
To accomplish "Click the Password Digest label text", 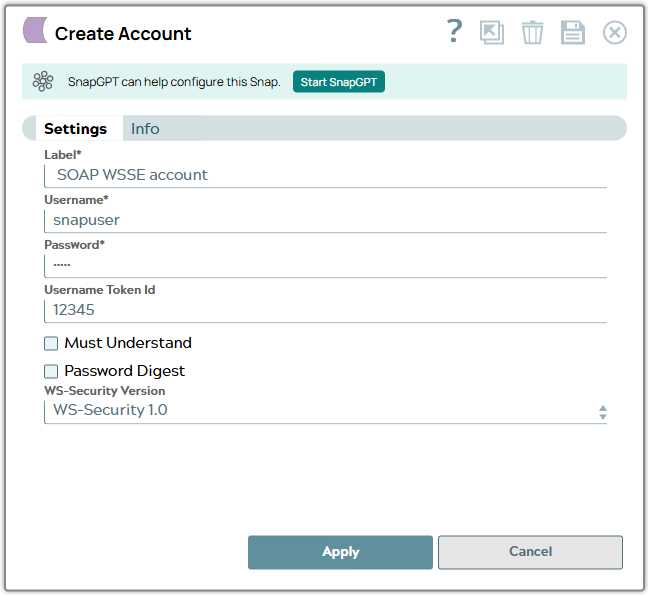I will point(124,371).
